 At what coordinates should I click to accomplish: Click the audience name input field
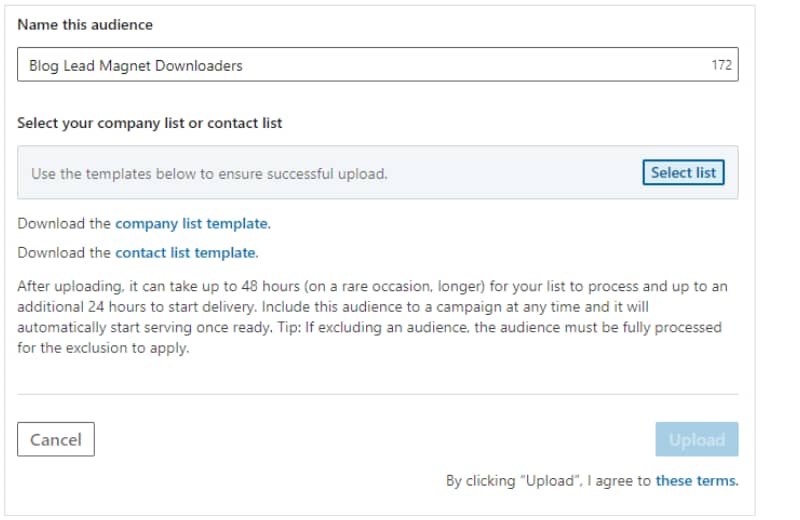(x=378, y=65)
